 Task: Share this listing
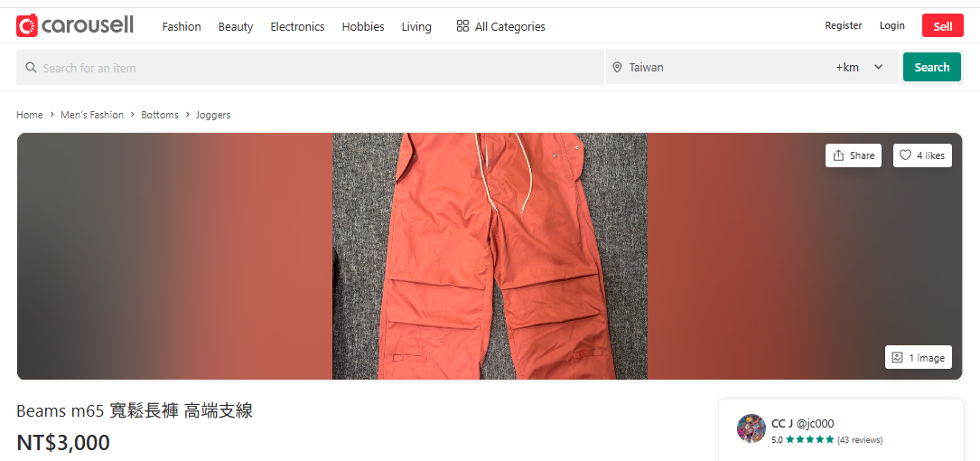coord(853,155)
